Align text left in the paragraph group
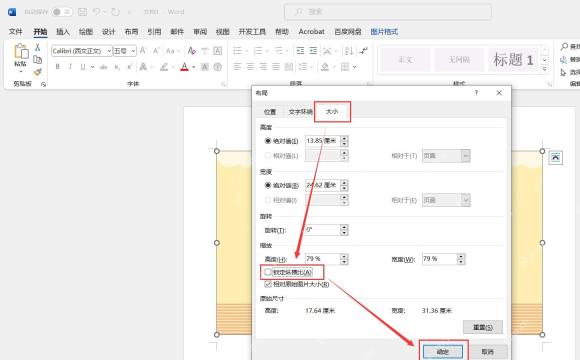 [237, 67]
